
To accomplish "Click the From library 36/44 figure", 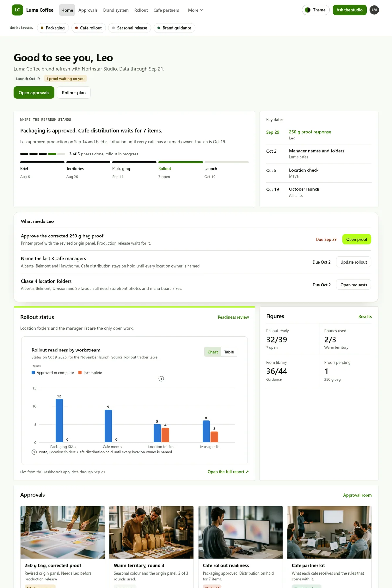I will tap(292, 371).
